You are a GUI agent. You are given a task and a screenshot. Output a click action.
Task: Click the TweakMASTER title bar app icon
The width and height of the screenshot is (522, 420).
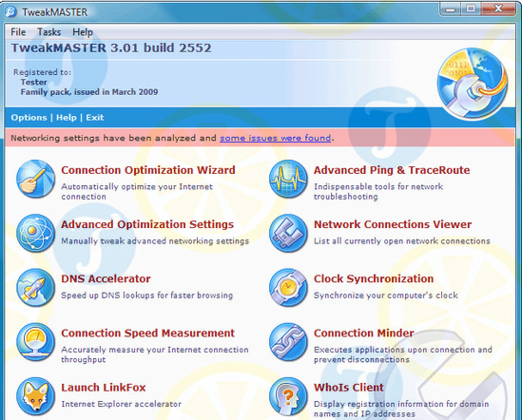(11, 12)
